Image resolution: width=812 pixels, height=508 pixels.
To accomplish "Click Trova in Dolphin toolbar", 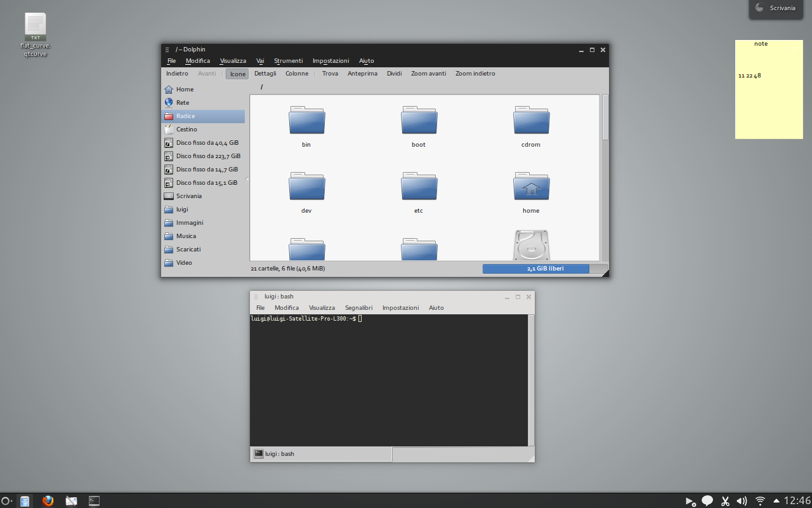I will (330, 74).
